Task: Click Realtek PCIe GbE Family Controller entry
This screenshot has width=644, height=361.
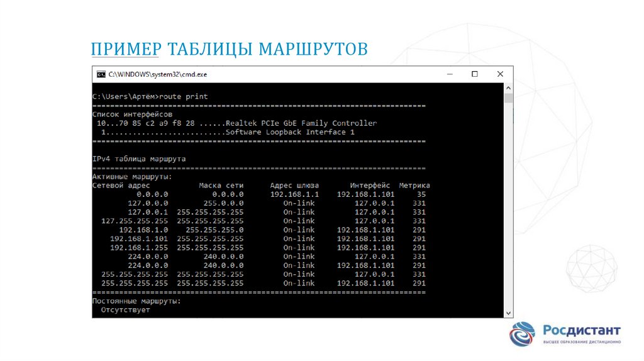Action: click(301, 123)
